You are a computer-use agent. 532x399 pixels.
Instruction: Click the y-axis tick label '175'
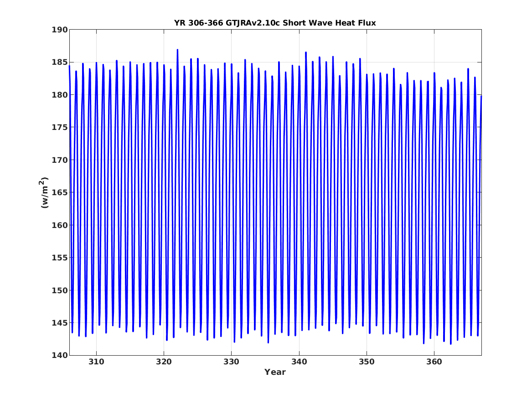coord(59,128)
